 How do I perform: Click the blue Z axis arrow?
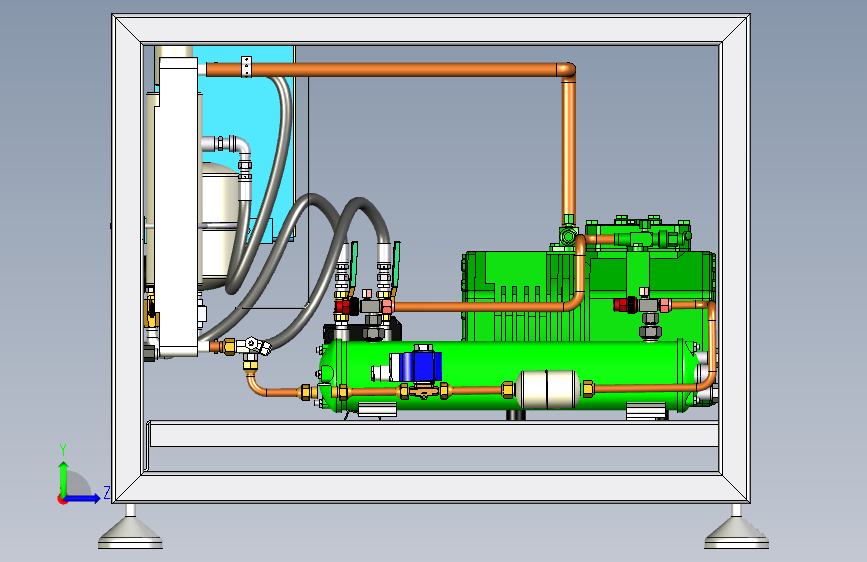[x=85, y=498]
